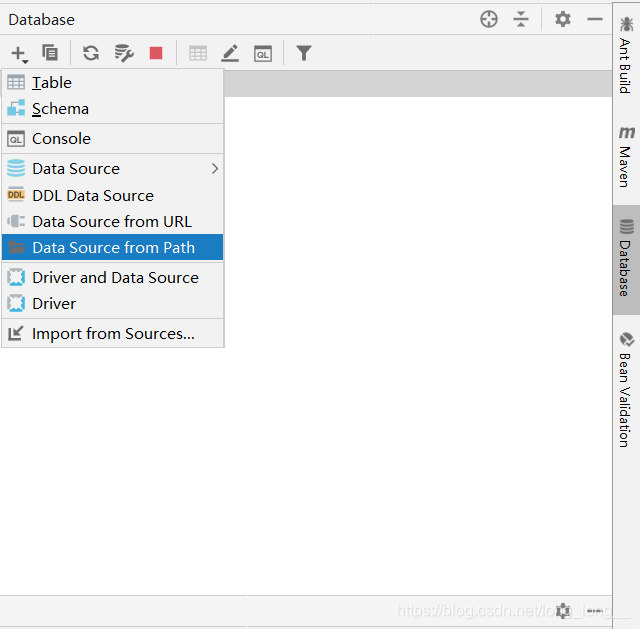Open the query console QL toolbar icon
640x629 pixels.
(x=263, y=54)
